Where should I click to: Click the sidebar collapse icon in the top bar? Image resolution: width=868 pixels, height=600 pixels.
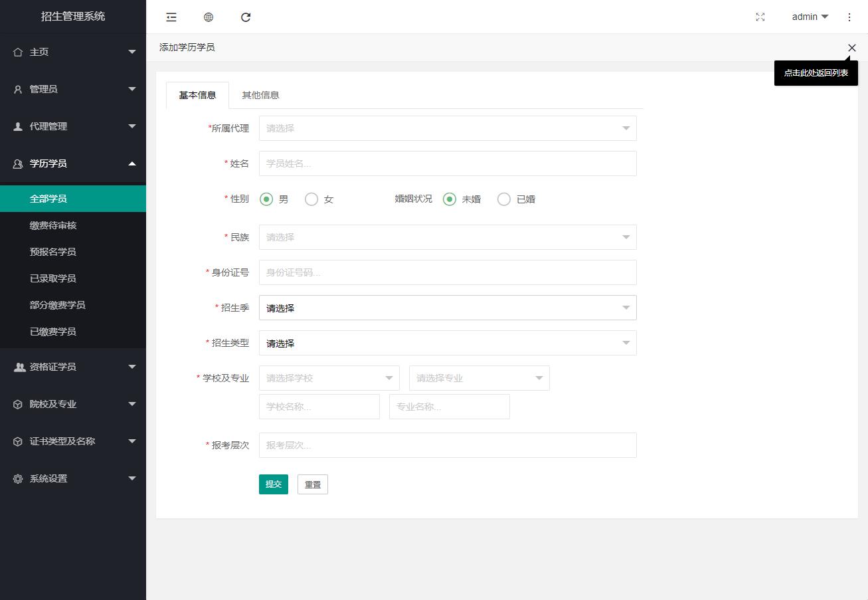[171, 17]
